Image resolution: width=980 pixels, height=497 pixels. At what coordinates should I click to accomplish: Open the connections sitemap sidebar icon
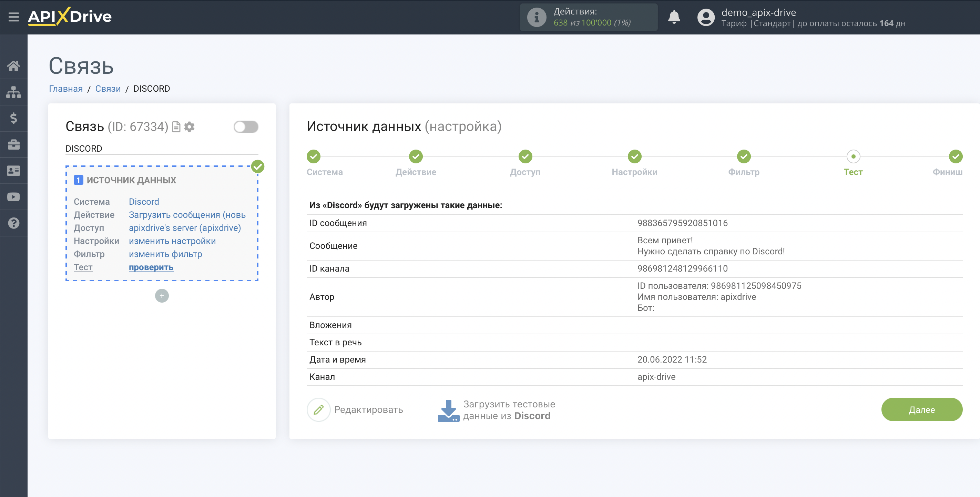[x=14, y=92]
